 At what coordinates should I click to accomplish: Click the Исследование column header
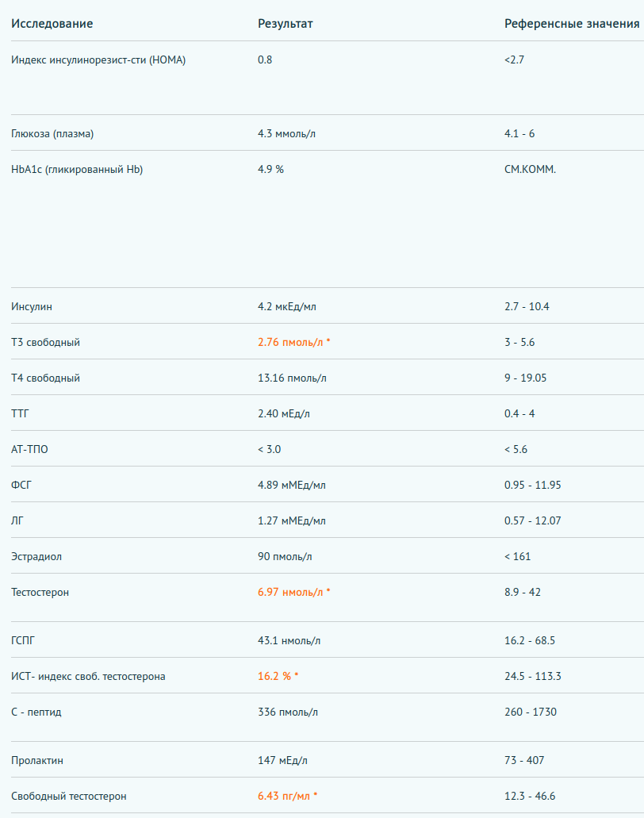coord(52,24)
